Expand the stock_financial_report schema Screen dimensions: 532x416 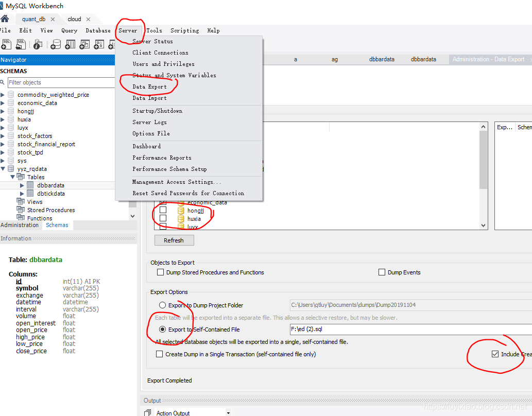3,144
